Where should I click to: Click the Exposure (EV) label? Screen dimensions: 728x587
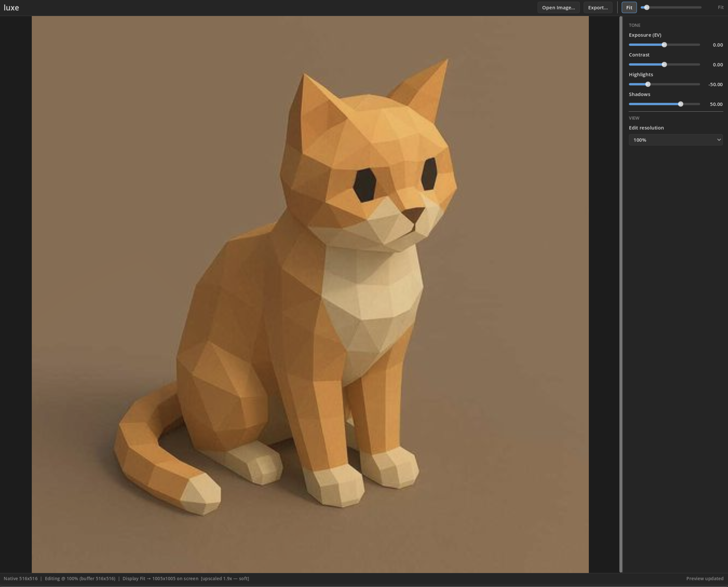(645, 35)
